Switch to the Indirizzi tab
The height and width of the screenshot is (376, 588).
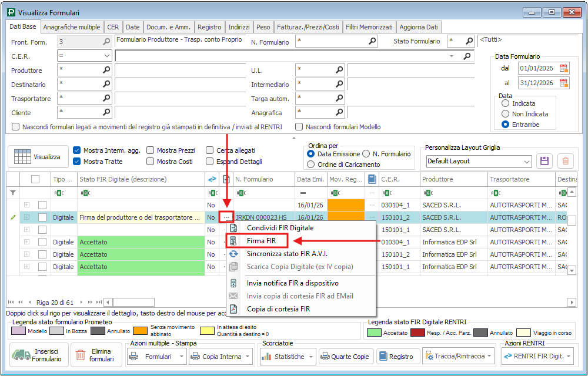(239, 27)
